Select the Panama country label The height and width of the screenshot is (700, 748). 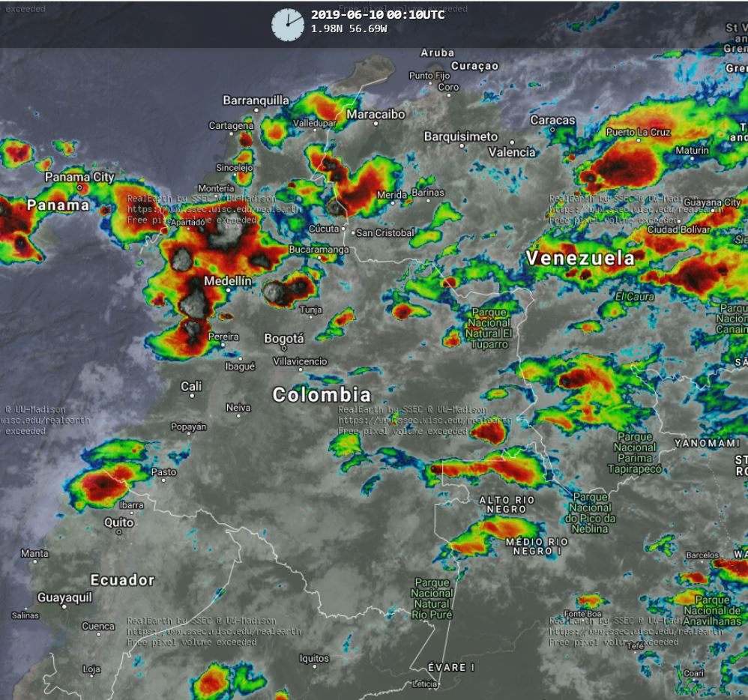point(58,205)
